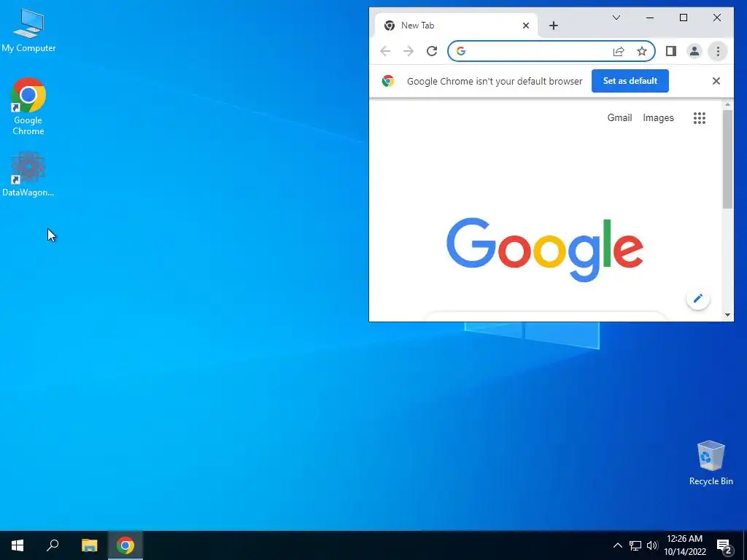Open Chrome's side panel
747x560 pixels.
671,51
